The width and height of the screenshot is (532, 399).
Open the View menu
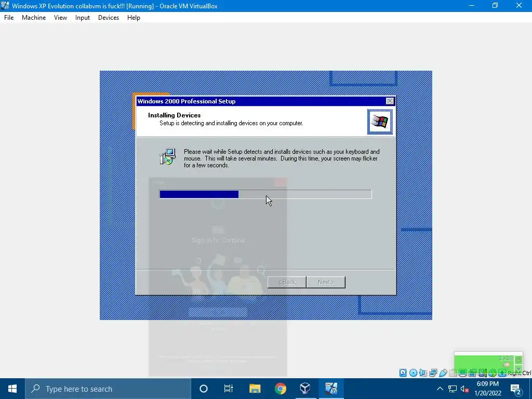click(x=60, y=18)
